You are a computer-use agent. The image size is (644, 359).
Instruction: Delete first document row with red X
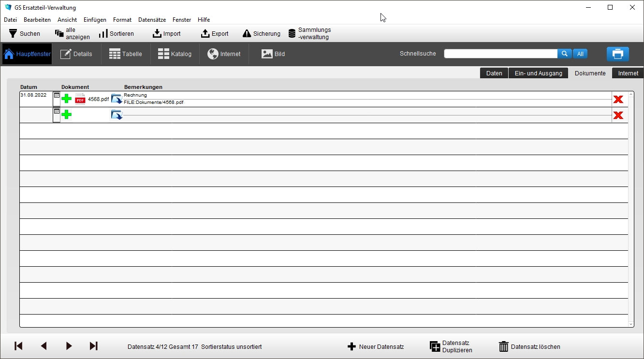[x=618, y=100]
